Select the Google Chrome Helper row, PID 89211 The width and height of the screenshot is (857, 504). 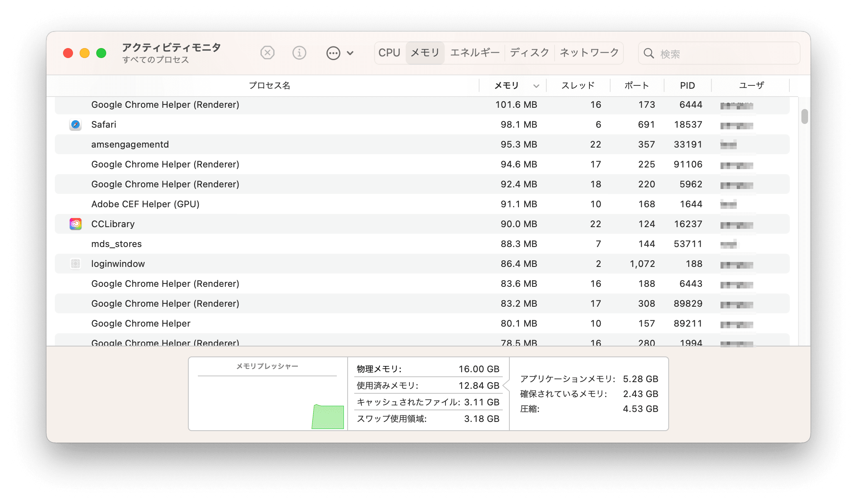point(422,323)
